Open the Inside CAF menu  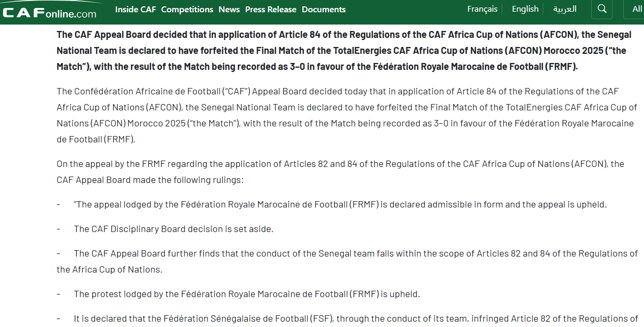pos(135,10)
